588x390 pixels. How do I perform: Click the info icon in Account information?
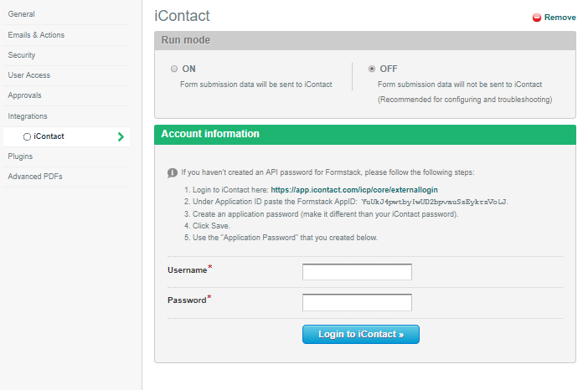(x=173, y=172)
